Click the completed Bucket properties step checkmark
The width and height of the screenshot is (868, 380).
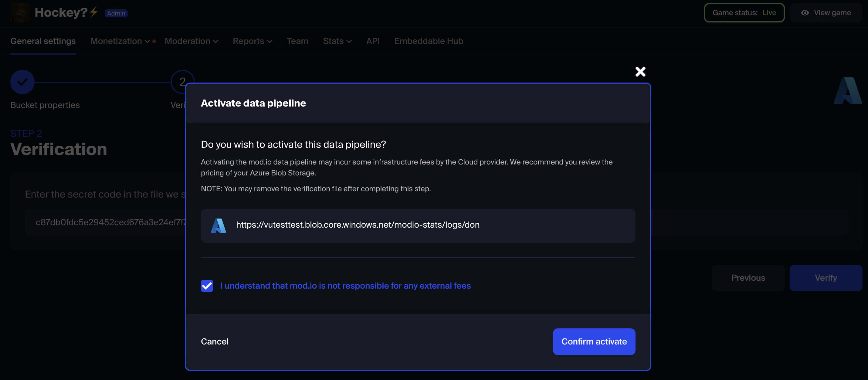pos(22,82)
